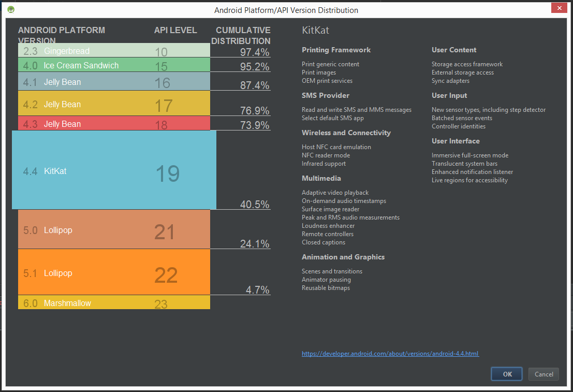Click the 'Remote controllers' line

(328, 235)
